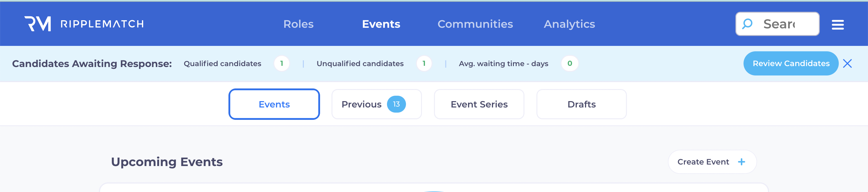
Task: Click the Avg. waiting time days badge
Action: click(569, 63)
